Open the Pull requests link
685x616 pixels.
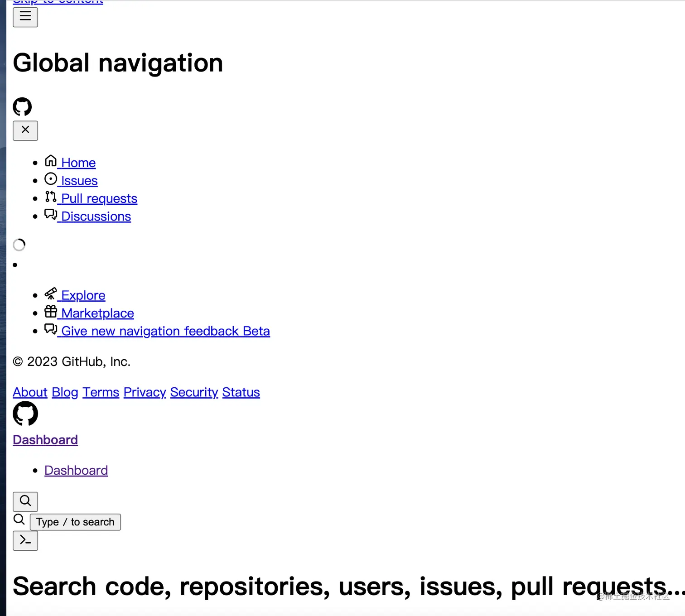99,199
